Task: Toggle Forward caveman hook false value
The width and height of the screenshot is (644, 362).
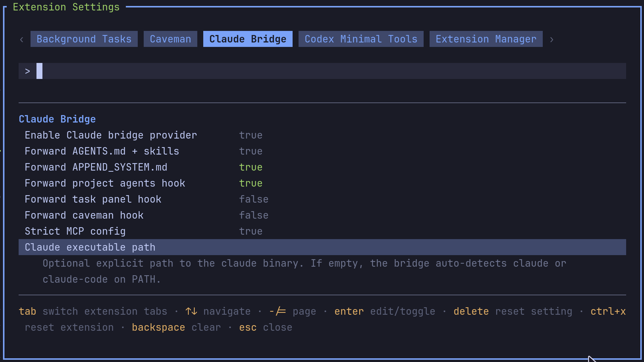Action: [254, 215]
